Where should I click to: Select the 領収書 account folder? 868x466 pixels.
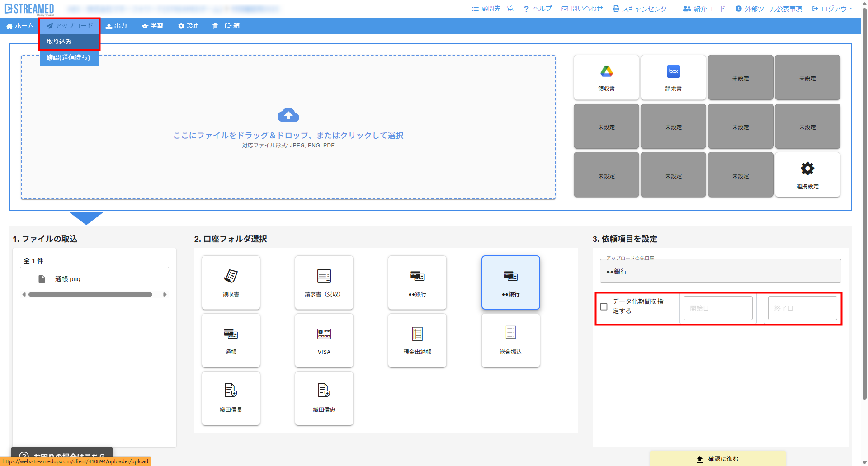click(231, 282)
